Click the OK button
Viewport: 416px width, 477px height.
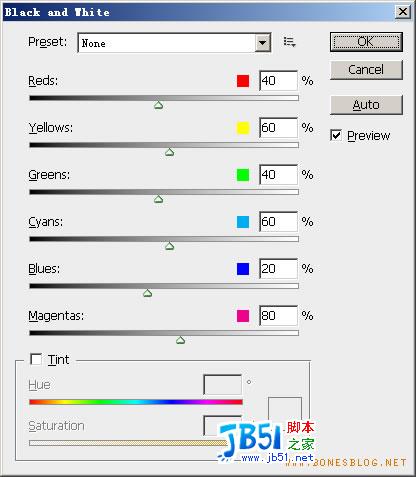click(366, 42)
